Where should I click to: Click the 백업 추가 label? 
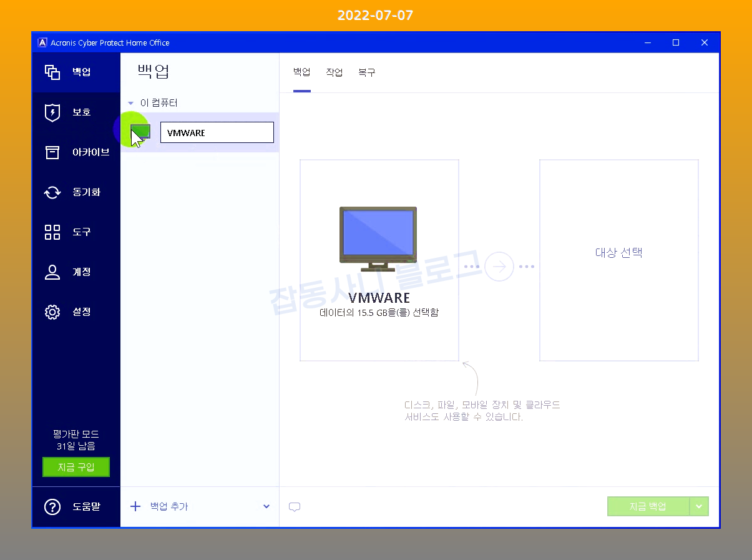pyautogui.click(x=169, y=506)
